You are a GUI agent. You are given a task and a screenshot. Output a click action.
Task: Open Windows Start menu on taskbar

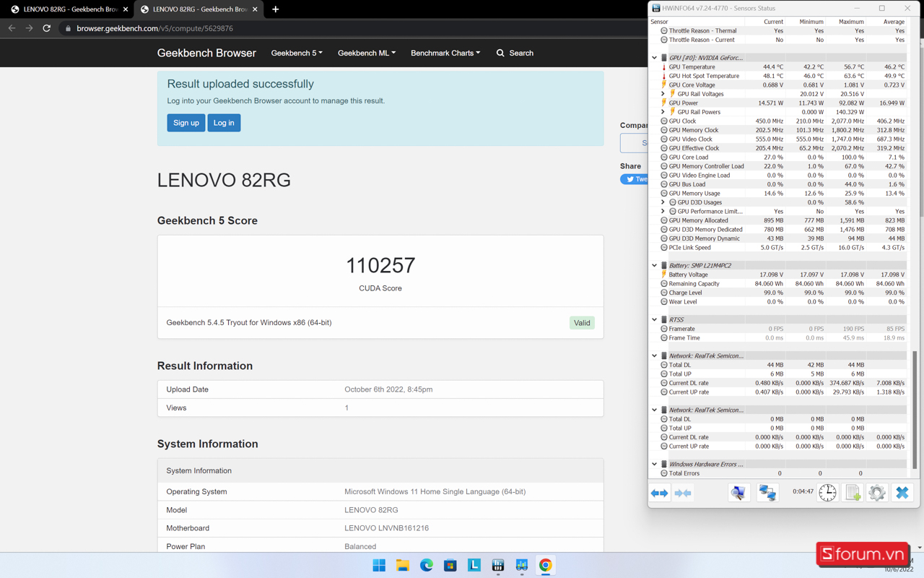pos(379,565)
